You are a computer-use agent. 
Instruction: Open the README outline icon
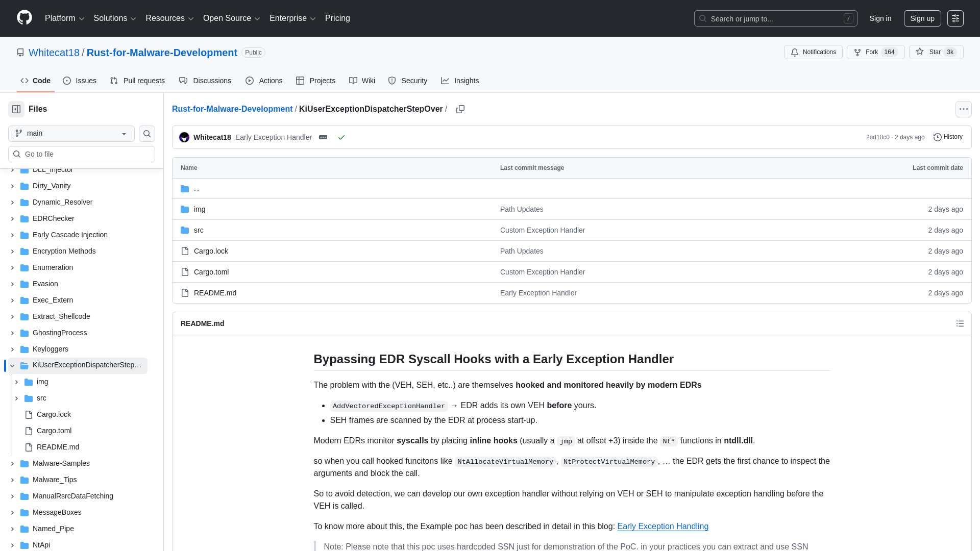[960, 323]
